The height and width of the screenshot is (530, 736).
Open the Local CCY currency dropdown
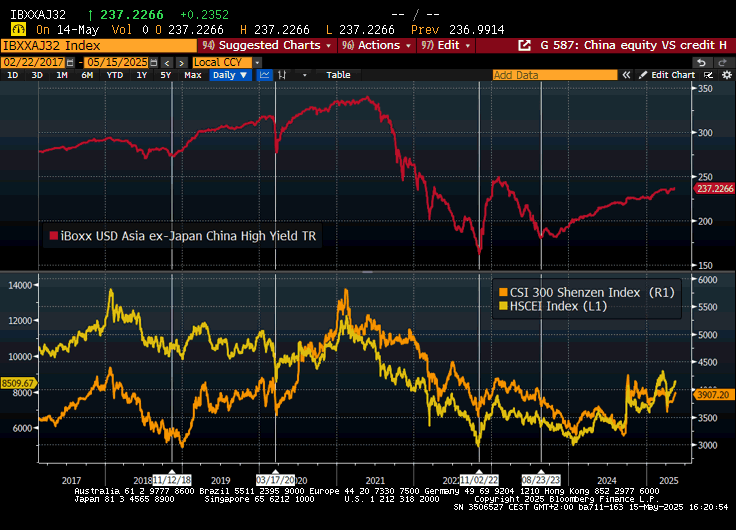coord(227,62)
